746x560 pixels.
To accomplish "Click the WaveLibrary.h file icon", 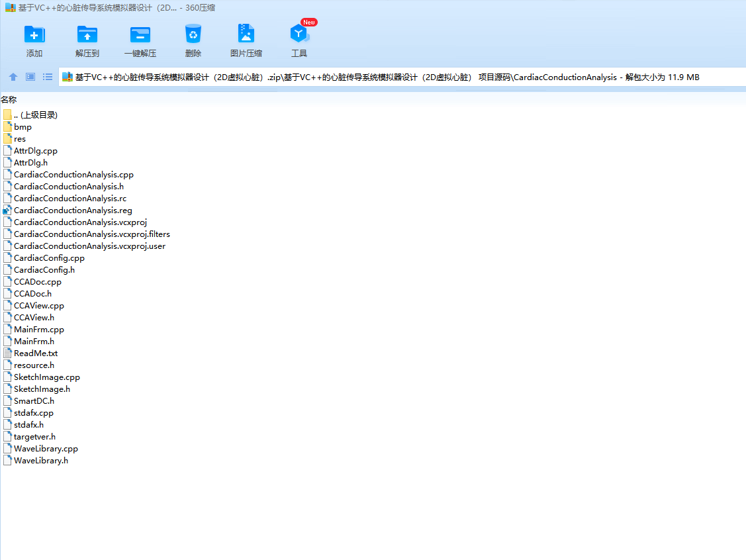I will coord(7,460).
